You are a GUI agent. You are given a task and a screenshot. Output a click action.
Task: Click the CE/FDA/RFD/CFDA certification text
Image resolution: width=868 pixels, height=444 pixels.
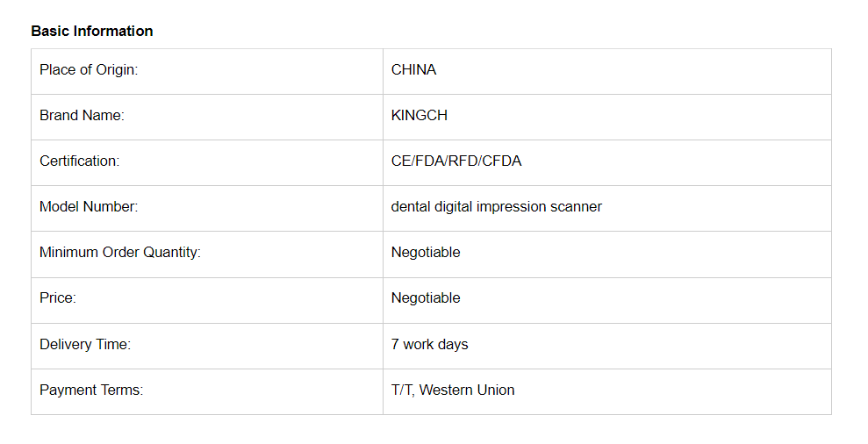coord(456,161)
